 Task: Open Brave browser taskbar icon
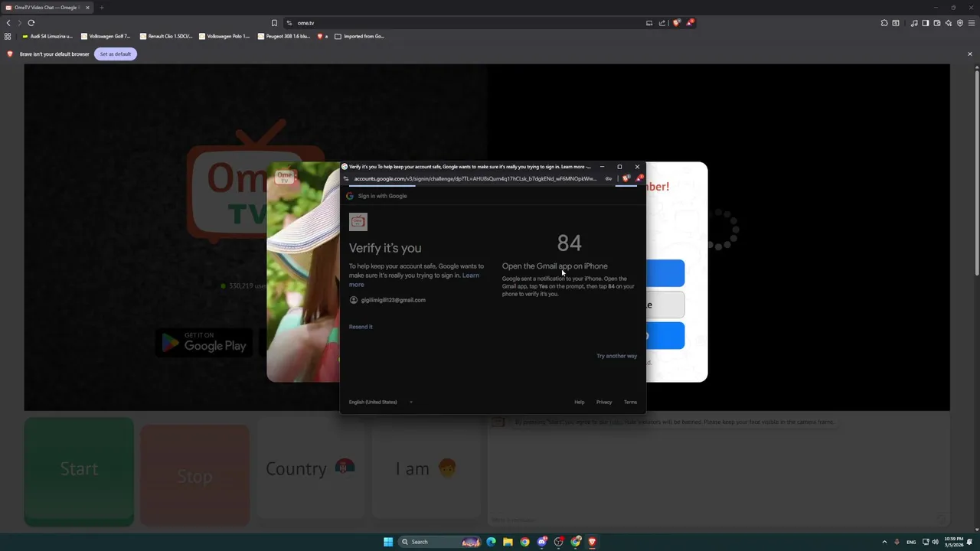point(592,542)
